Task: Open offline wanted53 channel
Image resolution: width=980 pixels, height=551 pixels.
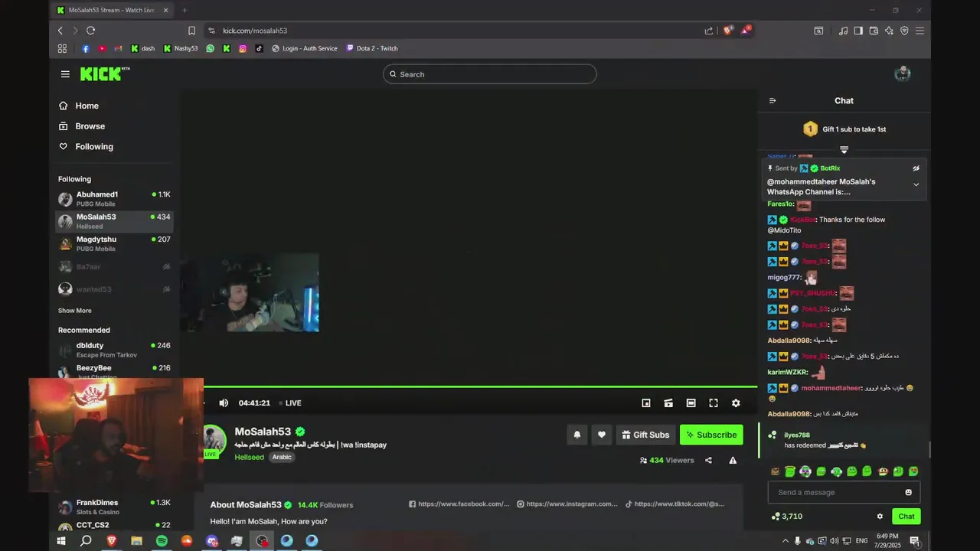Action: click(114, 289)
